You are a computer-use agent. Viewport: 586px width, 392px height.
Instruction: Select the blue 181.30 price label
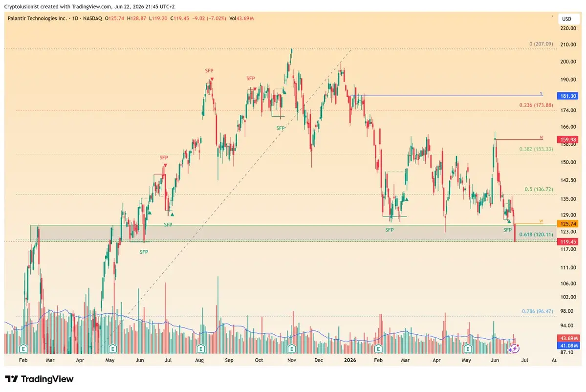[x=568, y=96]
